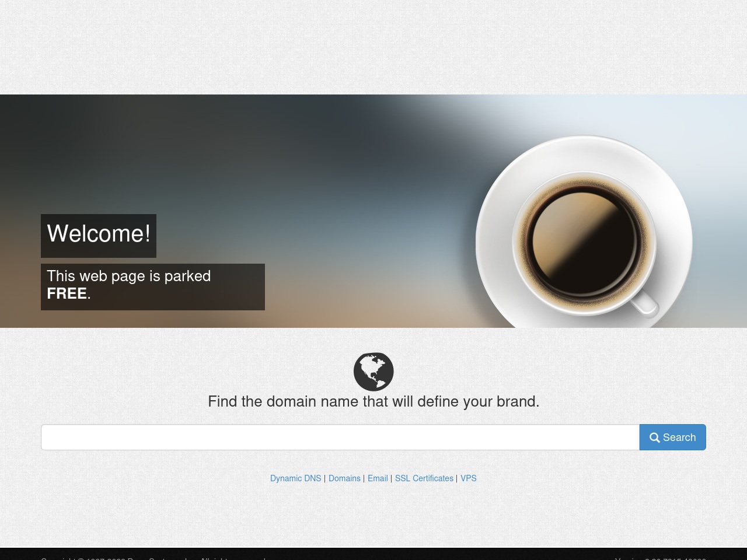Click "Find the domain name that will define your brand."
The width and height of the screenshot is (747, 560).
coord(373,401)
